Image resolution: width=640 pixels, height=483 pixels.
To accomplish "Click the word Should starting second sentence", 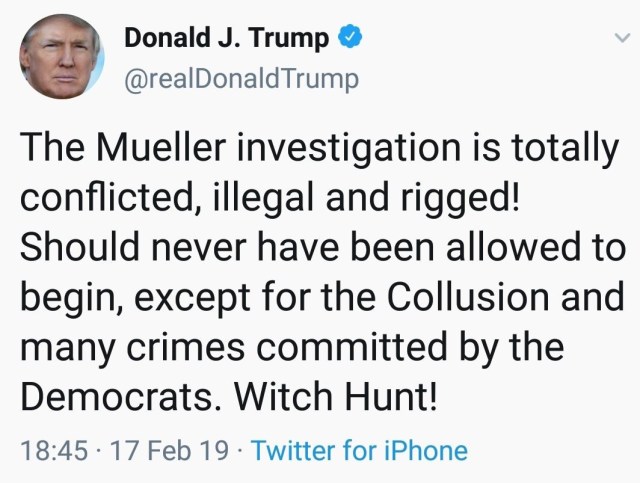I will click(x=70, y=249).
